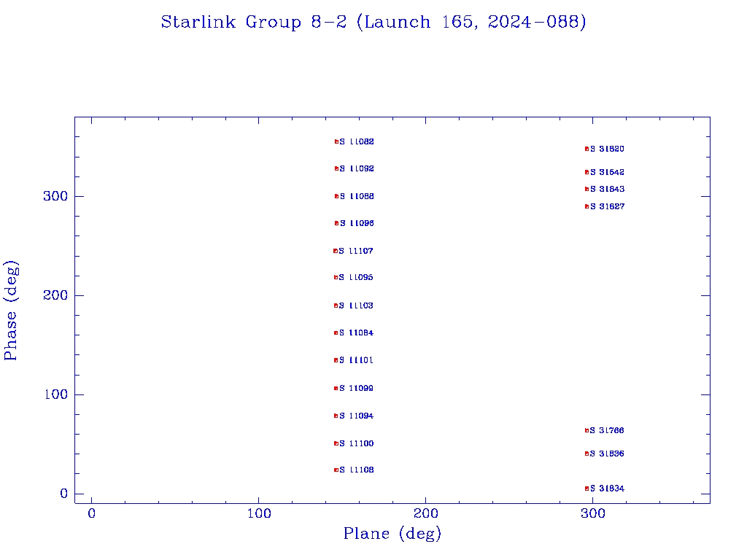The width and height of the screenshot is (747, 560).
Task: Click the red marker for S 11107
Action: click(335, 251)
